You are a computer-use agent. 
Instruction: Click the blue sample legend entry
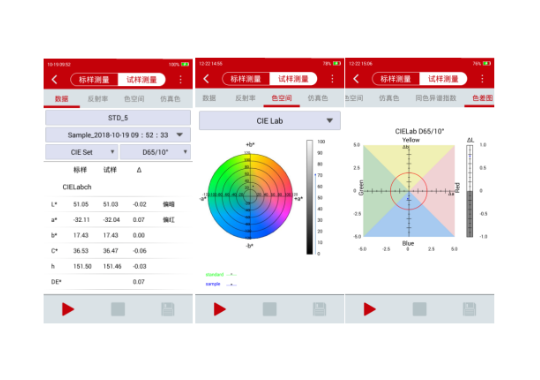coord(221,284)
